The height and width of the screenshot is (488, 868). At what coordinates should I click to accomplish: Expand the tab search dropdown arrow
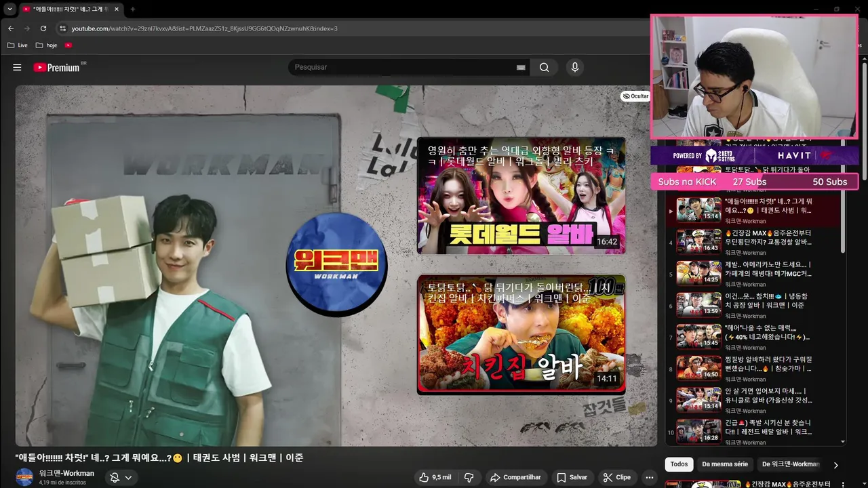coord(9,9)
